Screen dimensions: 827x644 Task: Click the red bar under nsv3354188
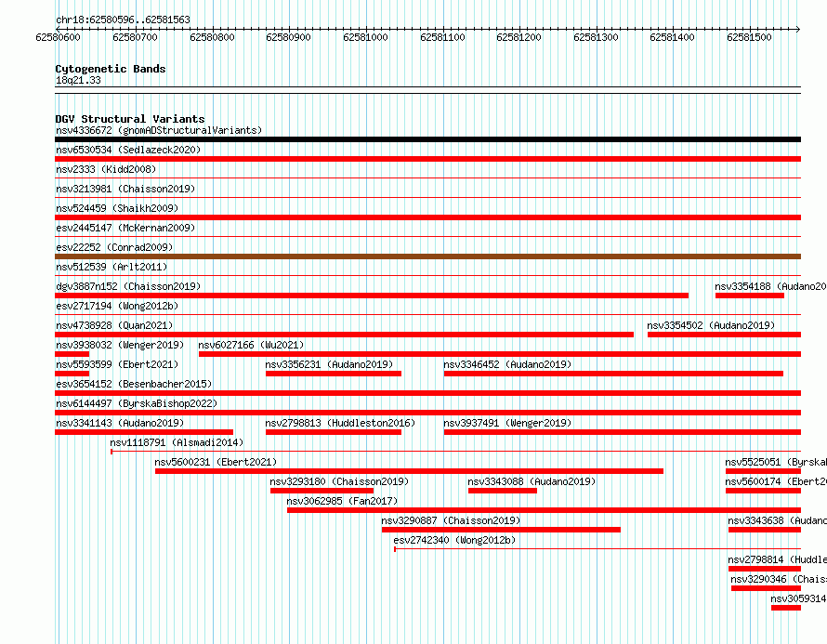pyautogui.click(x=750, y=296)
